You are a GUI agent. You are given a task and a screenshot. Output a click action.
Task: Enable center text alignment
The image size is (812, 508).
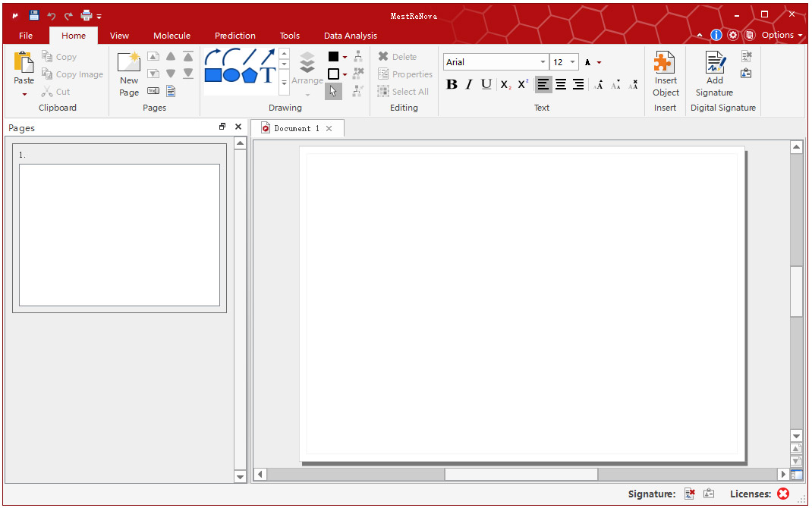(x=561, y=84)
